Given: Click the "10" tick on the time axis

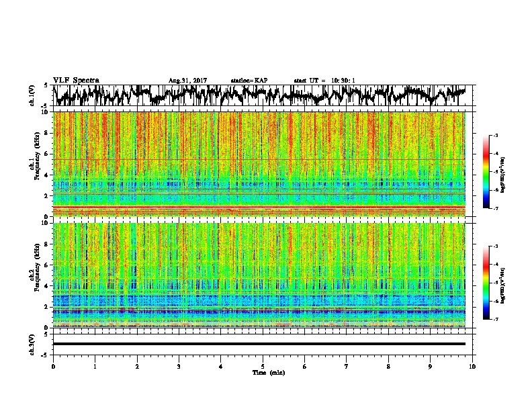Looking at the screenshot, I should coord(472,367).
